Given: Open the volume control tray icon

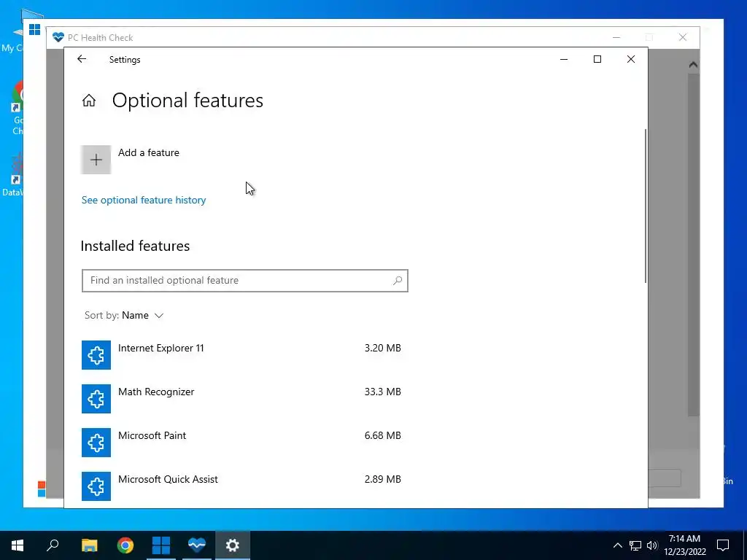Looking at the screenshot, I should (652, 545).
